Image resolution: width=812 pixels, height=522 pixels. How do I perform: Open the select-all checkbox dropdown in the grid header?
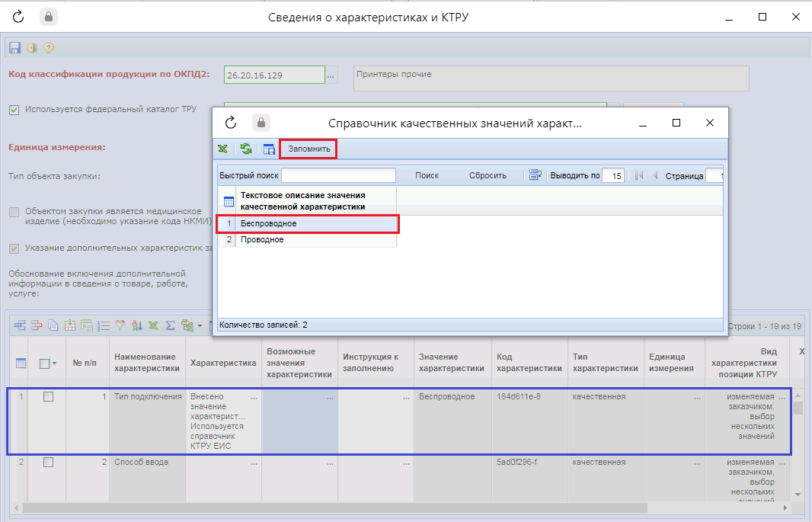click(56, 364)
